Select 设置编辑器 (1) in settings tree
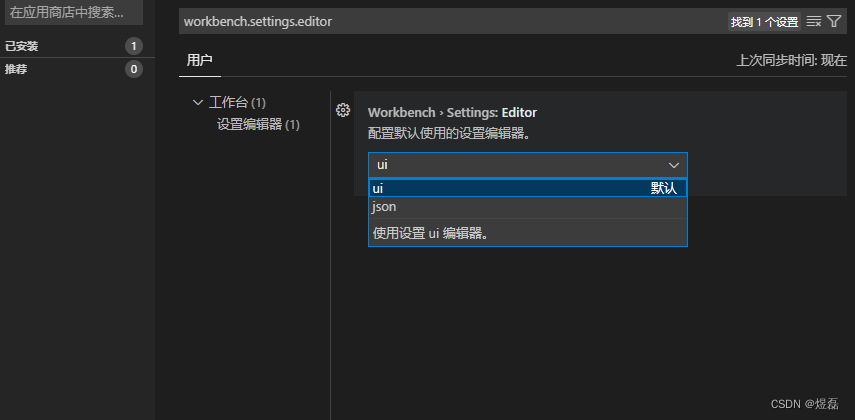The image size is (855, 420). (258, 125)
